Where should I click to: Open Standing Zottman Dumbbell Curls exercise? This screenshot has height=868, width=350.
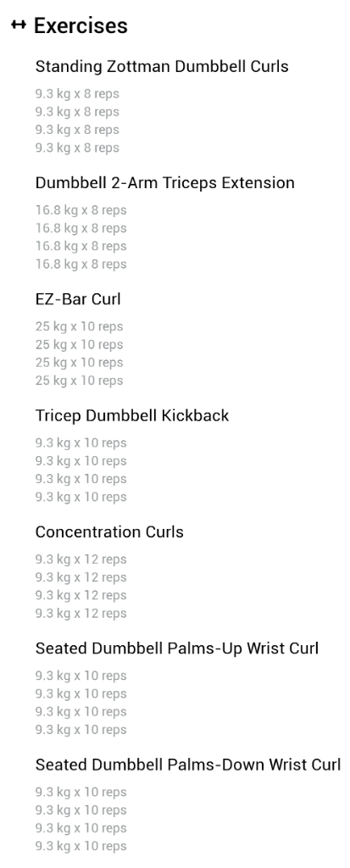(x=162, y=66)
